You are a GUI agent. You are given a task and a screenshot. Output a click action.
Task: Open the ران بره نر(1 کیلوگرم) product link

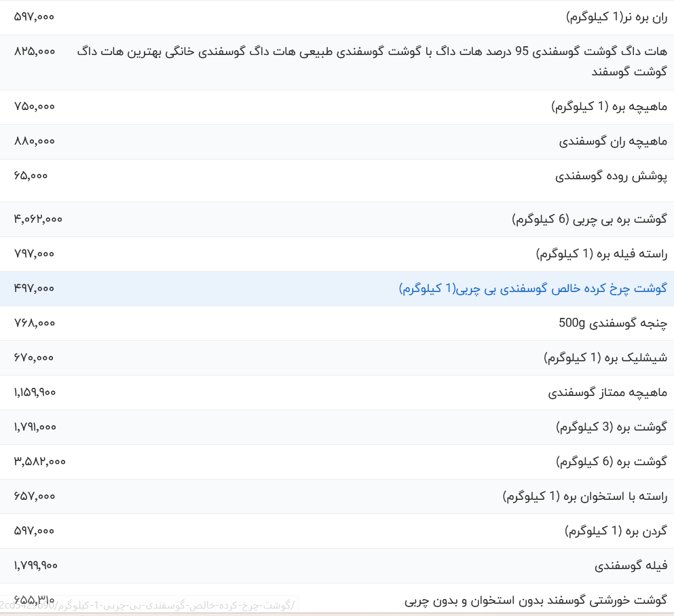616,17
